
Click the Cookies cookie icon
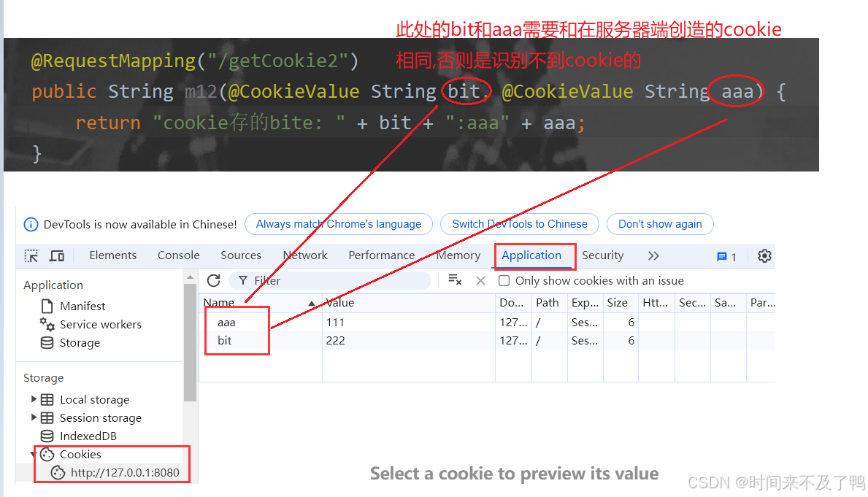coord(47,455)
